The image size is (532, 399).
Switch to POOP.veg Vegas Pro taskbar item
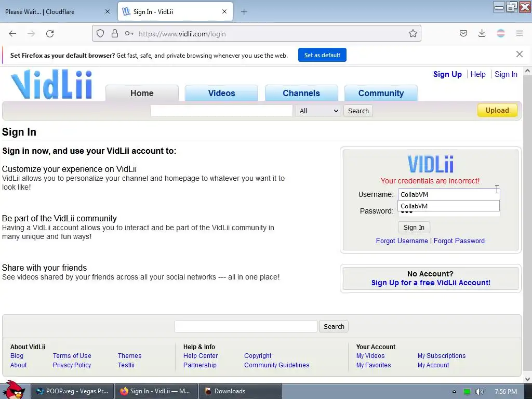point(72,391)
